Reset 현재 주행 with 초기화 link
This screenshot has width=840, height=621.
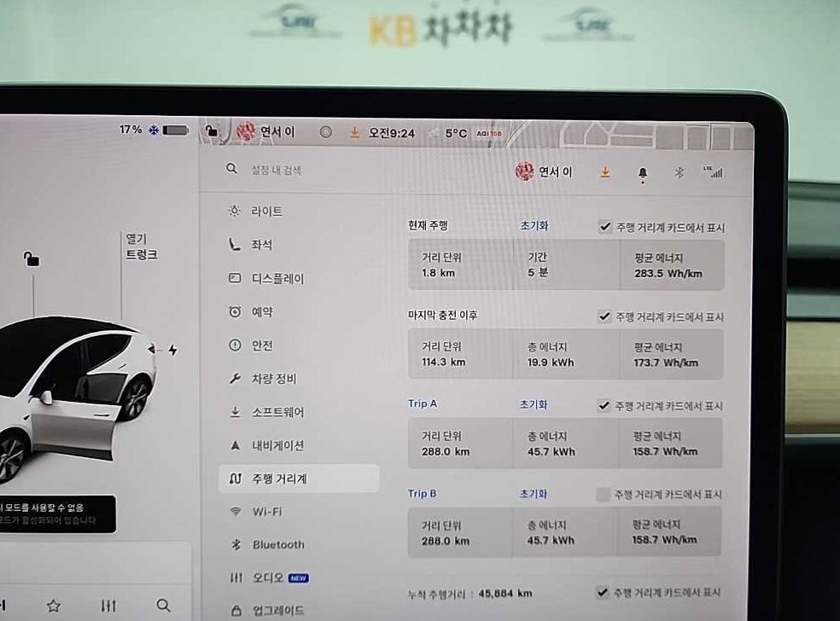(x=534, y=225)
